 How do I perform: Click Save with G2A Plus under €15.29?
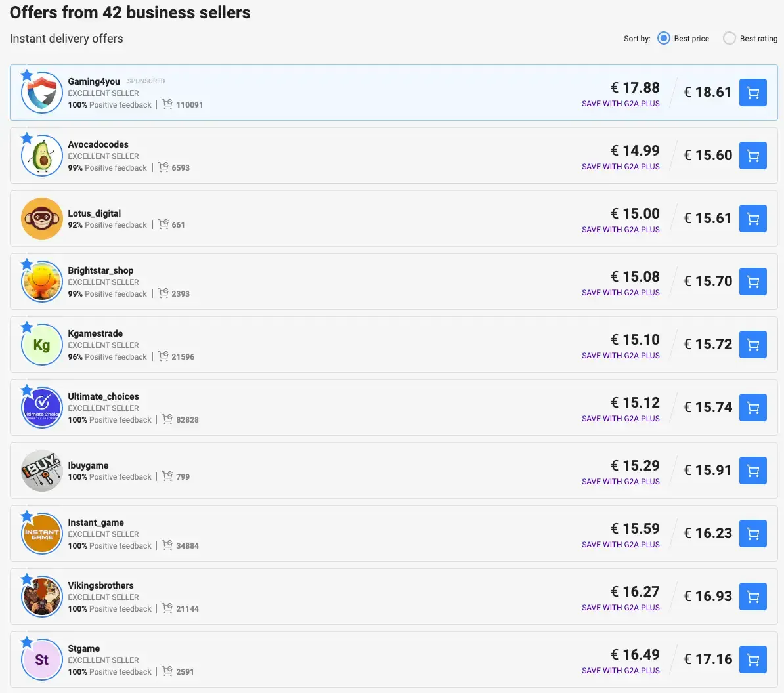pyautogui.click(x=621, y=481)
